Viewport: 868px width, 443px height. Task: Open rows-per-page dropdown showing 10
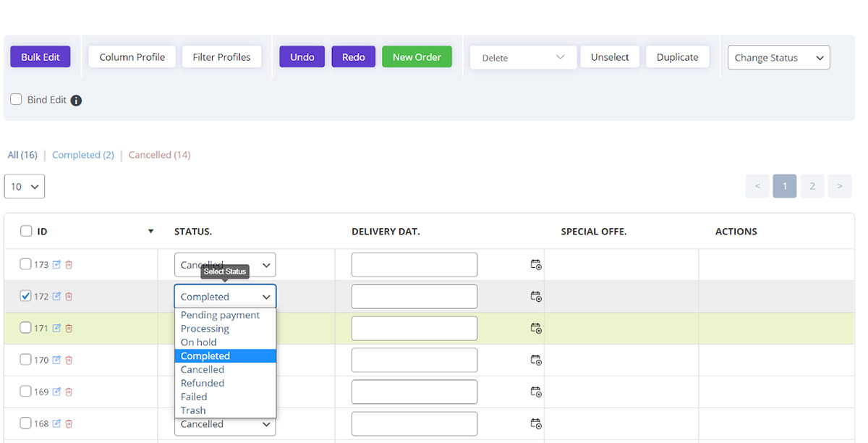(25, 187)
